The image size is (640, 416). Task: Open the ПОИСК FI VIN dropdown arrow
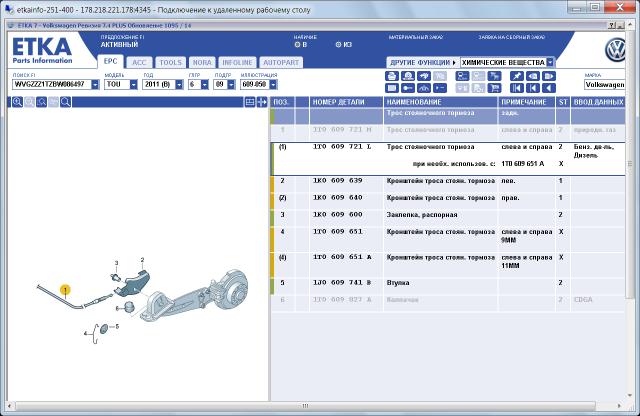(95, 85)
